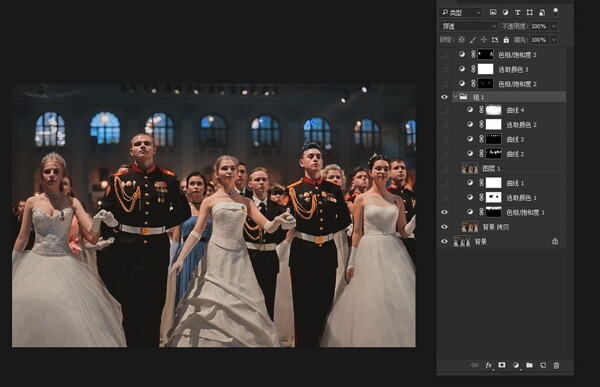The image size is (600, 387).
Task: Open the opacity 100% dropdown arrow
Action: tap(554, 26)
